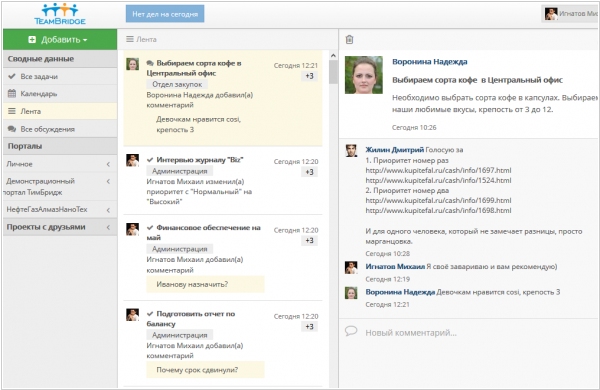Viewport: 600px width, 390px height.
Task: Expand the НефтеГазАлмазНаноТех chevron
Action: (108, 210)
